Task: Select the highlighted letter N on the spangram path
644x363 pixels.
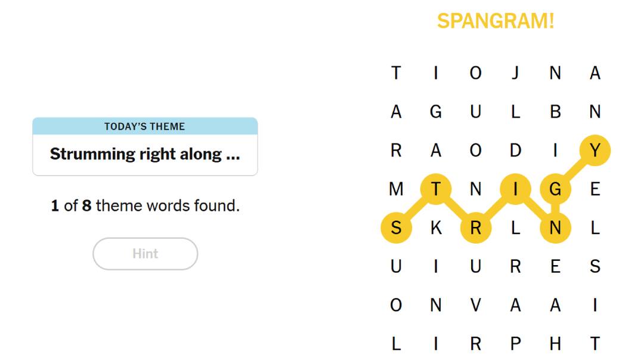Action: [x=555, y=228]
